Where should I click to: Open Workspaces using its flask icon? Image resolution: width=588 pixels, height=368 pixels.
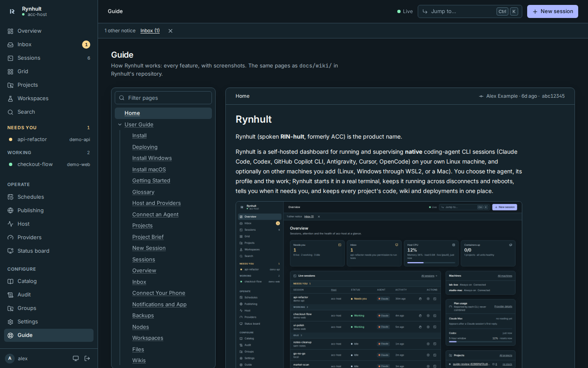(10, 99)
